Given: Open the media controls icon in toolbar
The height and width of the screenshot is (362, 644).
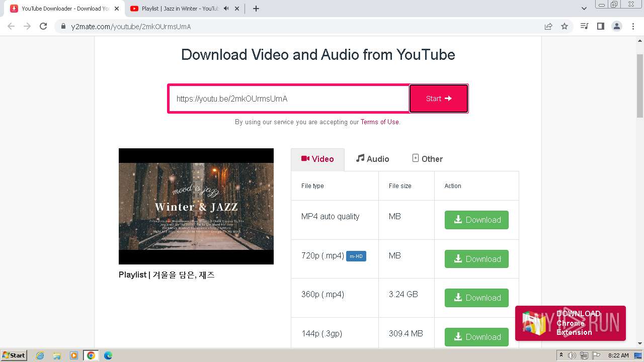Looking at the screenshot, I should pos(584,26).
